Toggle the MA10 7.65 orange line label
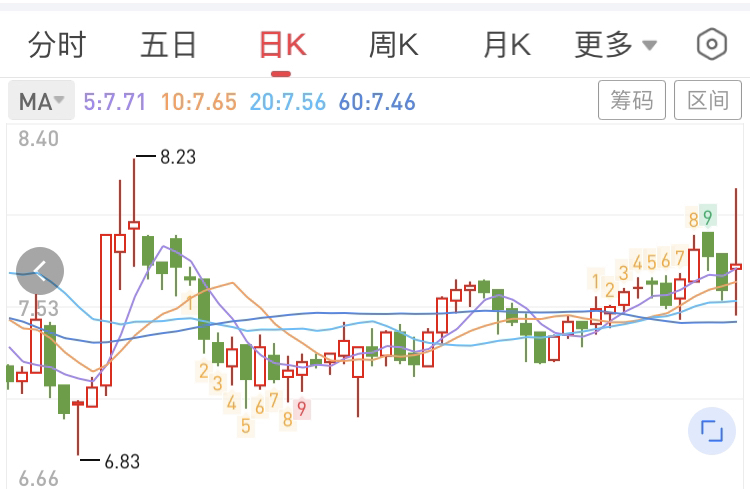This screenshot has height=489, width=750. 198,102
